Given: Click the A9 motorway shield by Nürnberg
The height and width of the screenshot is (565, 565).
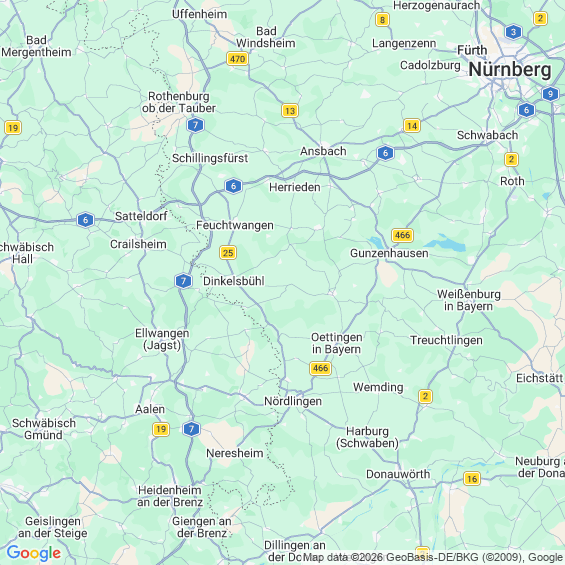Looking at the screenshot, I should click(550, 94).
